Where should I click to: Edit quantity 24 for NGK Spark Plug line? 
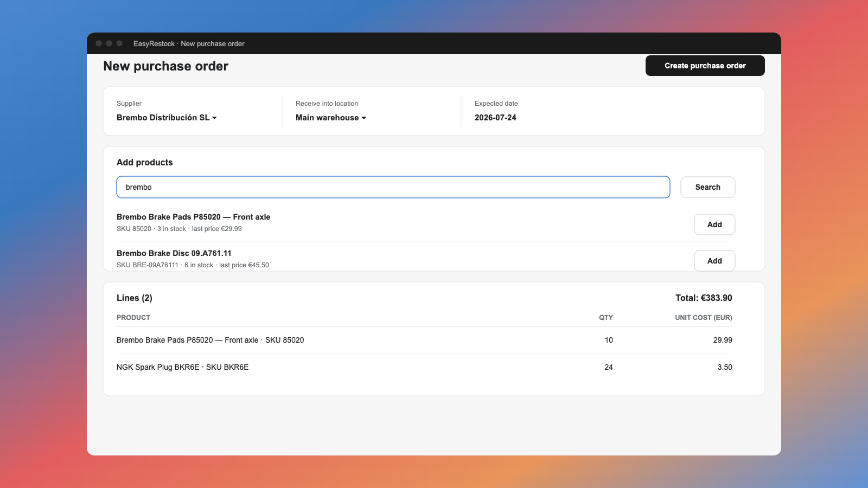(x=609, y=367)
